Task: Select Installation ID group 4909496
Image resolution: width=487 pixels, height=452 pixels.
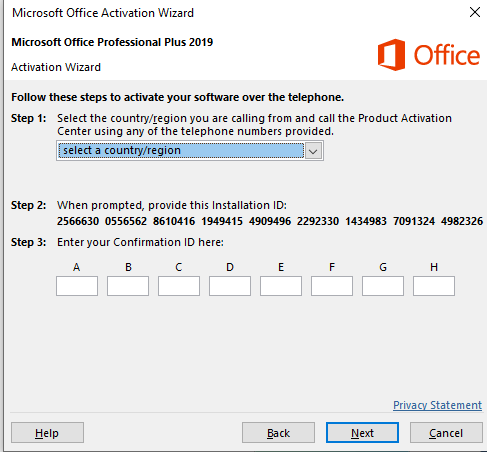Action: click(270, 221)
